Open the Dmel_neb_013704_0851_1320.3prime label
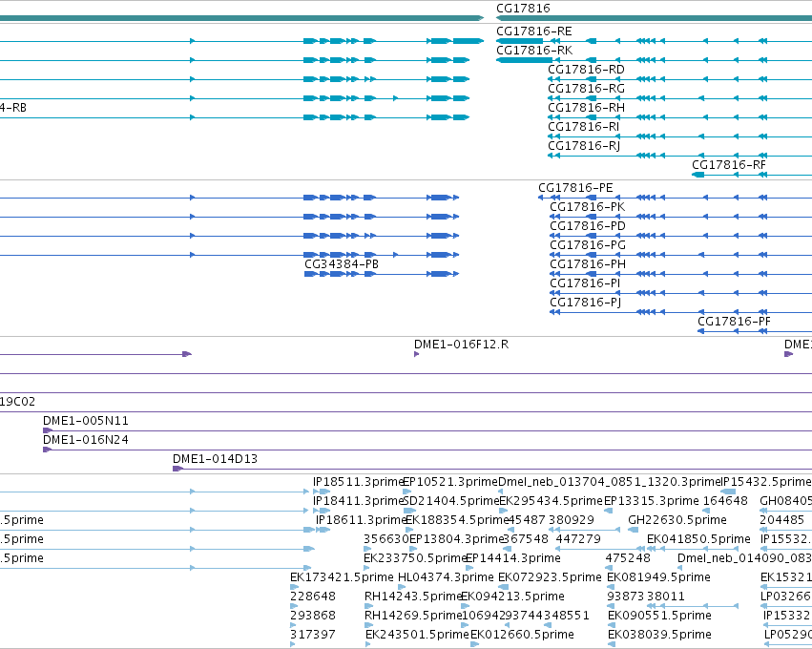Image resolution: width=812 pixels, height=649 pixels. 610,482
